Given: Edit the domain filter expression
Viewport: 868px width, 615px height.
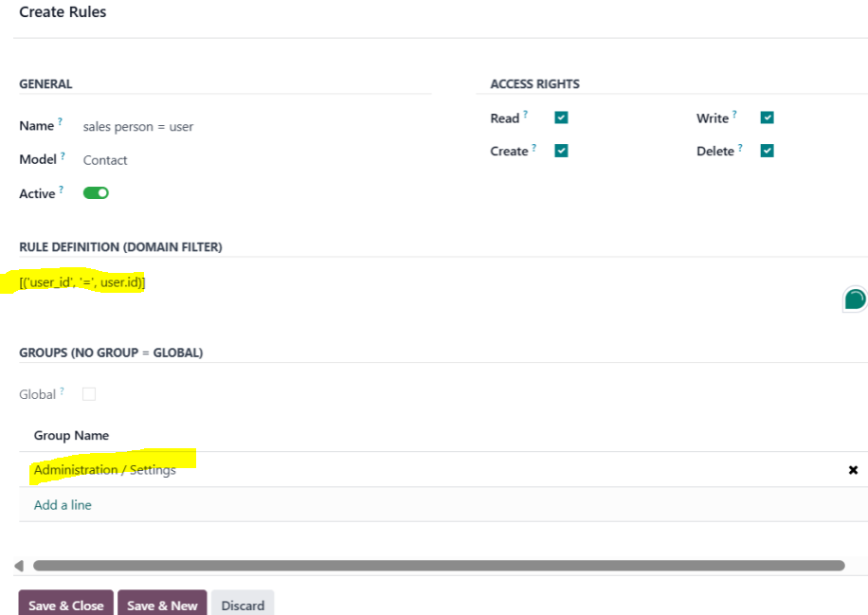Looking at the screenshot, I should 81,282.
